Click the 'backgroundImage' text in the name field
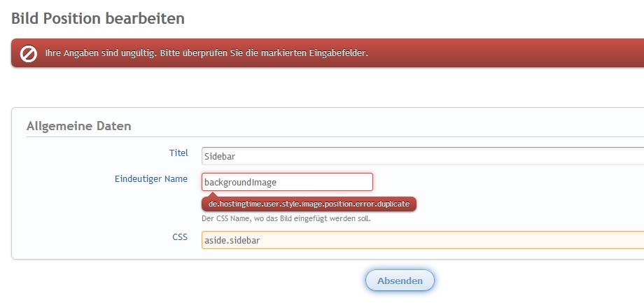Screen dimensions: 644x303 coord(240,182)
